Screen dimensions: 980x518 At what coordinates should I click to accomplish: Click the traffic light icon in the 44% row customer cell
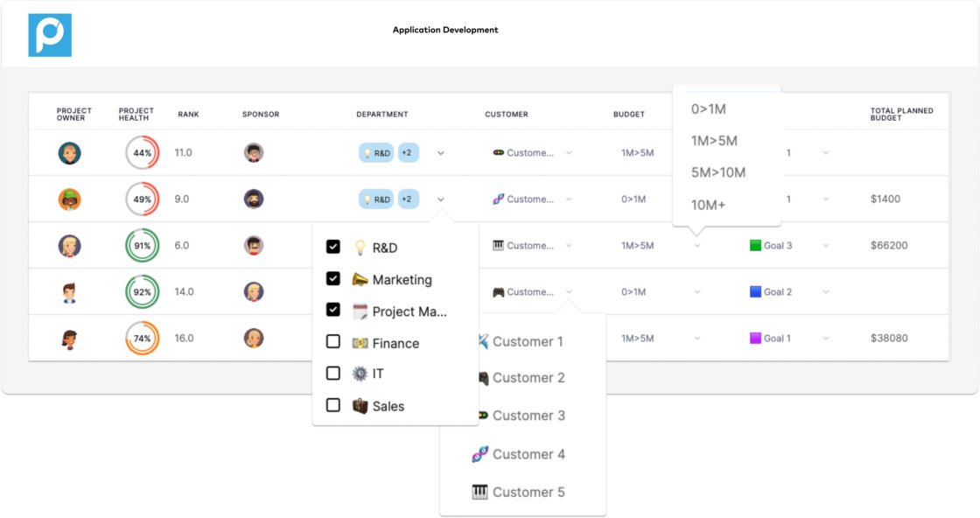pos(498,152)
